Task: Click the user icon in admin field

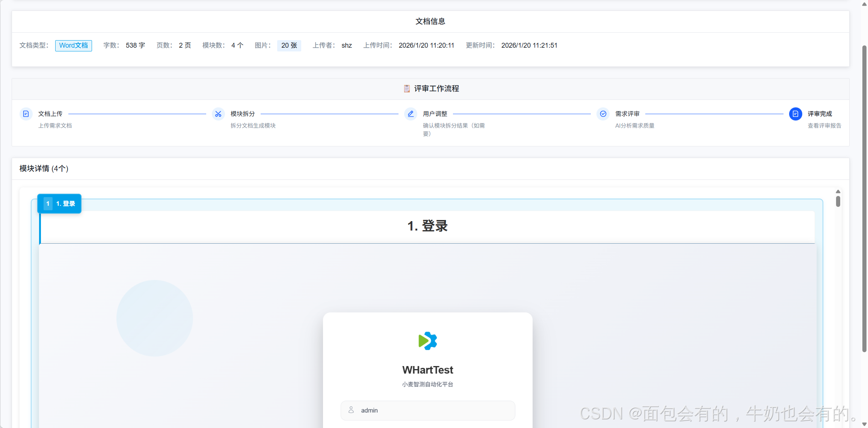Action: click(x=351, y=410)
